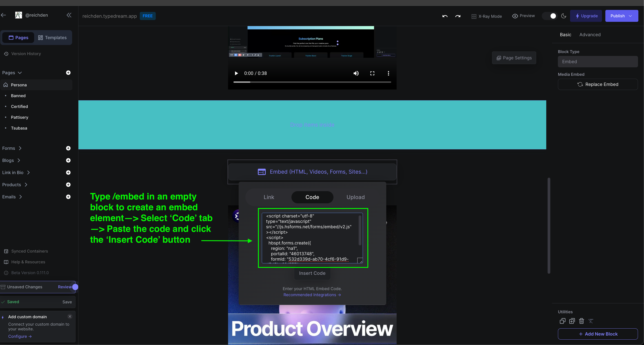Add a new form with plus icon
Viewport: 644px width, 345px height.
68,148
